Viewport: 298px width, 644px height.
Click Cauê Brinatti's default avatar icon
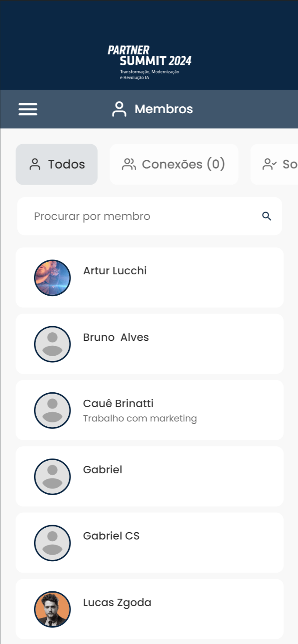[52, 410]
